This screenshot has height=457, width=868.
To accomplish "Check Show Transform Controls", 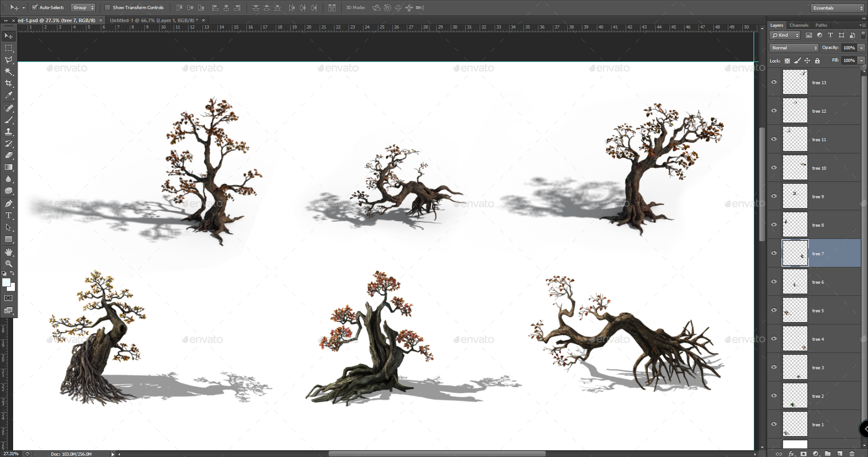I will [x=108, y=7].
